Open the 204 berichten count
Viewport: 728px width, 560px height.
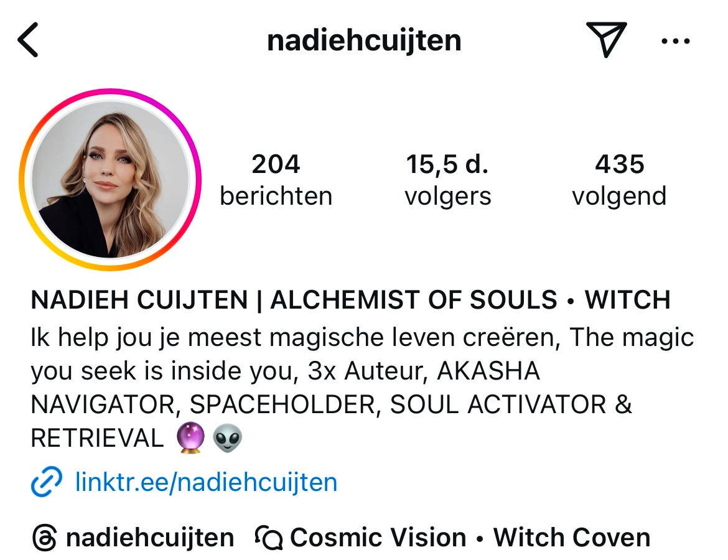point(276,180)
